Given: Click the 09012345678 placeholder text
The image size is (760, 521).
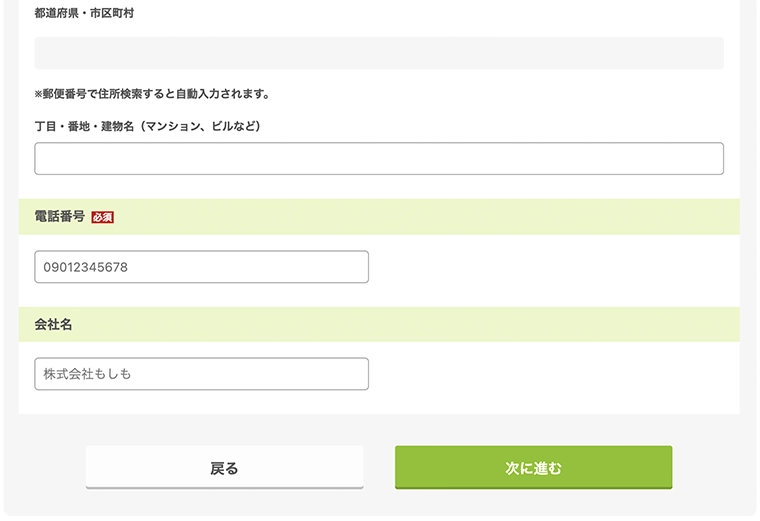Looking at the screenshot, I should pyautogui.click(x=86, y=267).
